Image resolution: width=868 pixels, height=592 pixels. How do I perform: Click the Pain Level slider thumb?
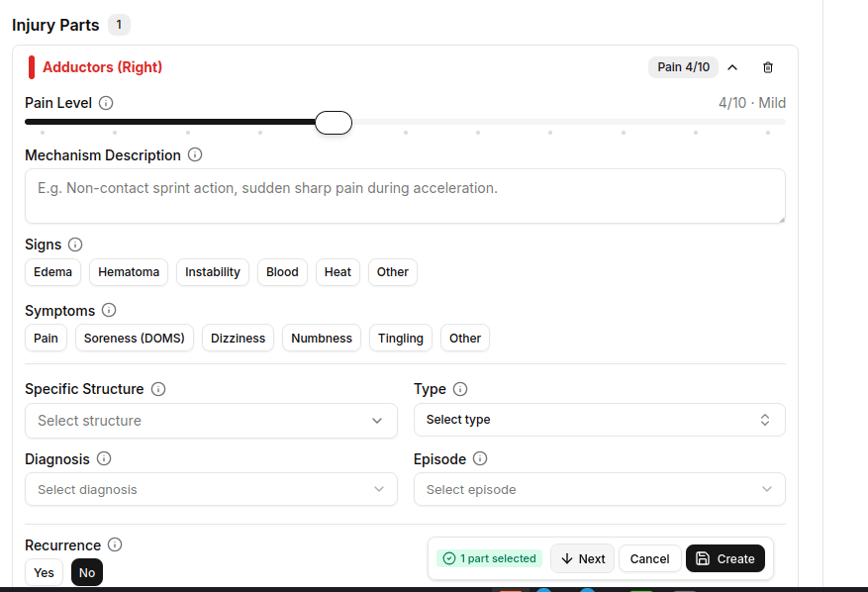(x=334, y=123)
